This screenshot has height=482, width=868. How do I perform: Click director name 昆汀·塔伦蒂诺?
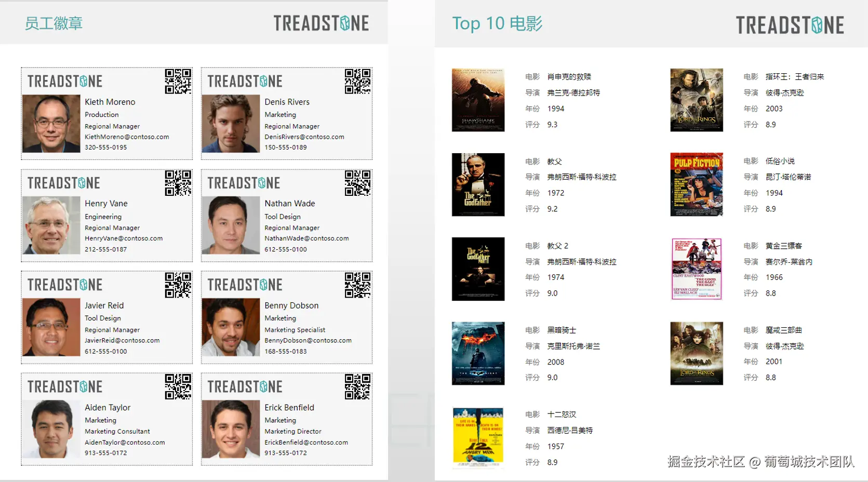point(789,177)
